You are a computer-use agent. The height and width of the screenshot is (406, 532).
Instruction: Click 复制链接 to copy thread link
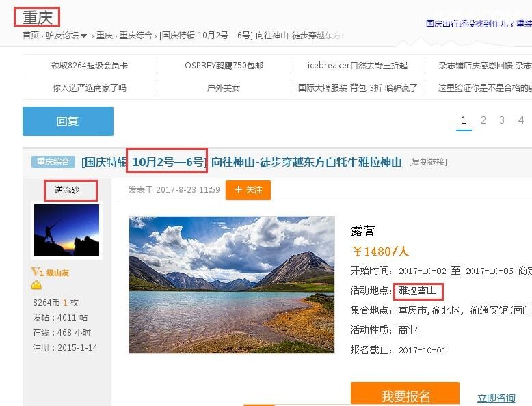tap(427, 162)
